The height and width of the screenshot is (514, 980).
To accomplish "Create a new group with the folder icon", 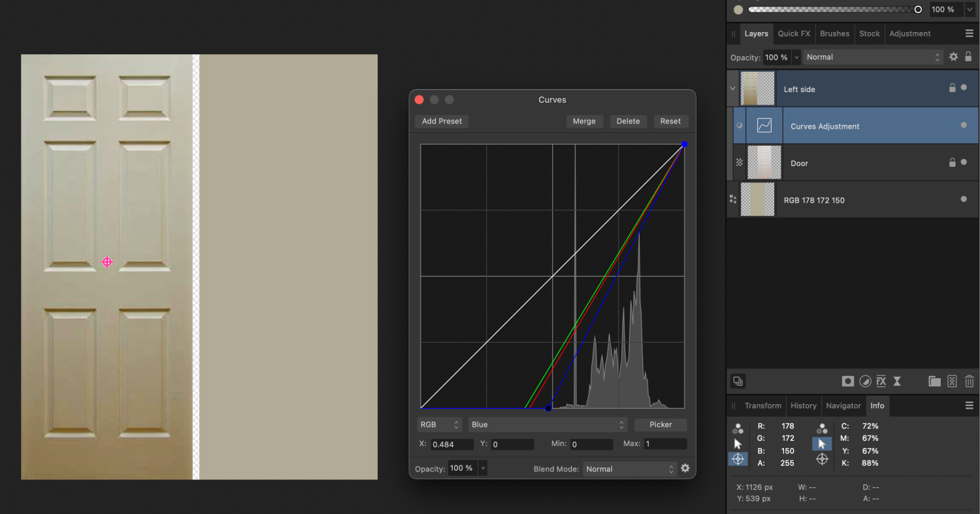I will 934,381.
